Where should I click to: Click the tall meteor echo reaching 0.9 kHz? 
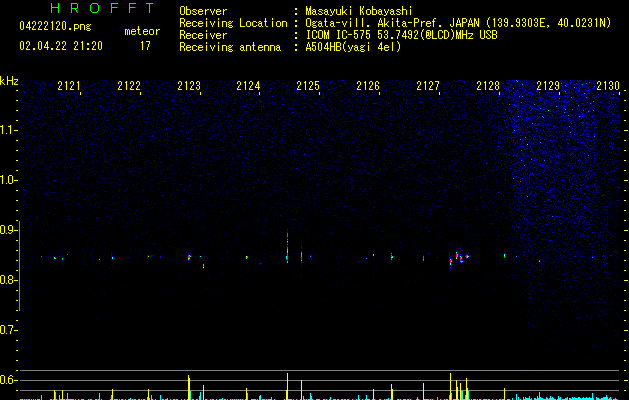pyautogui.click(x=287, y=246)
